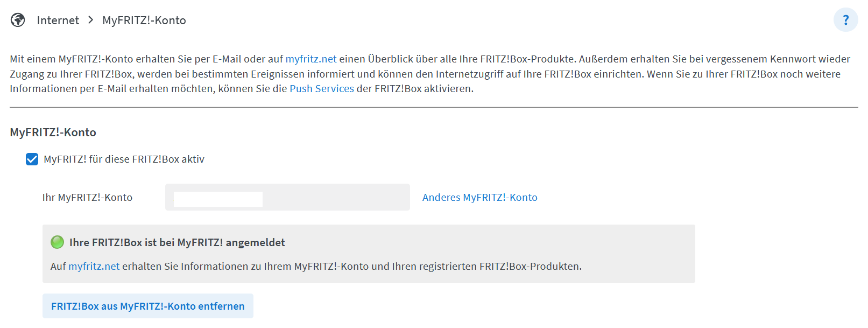Disable the MyFRITZ! aktiv checkbox
868x328 pixels.
pos(32,159)
